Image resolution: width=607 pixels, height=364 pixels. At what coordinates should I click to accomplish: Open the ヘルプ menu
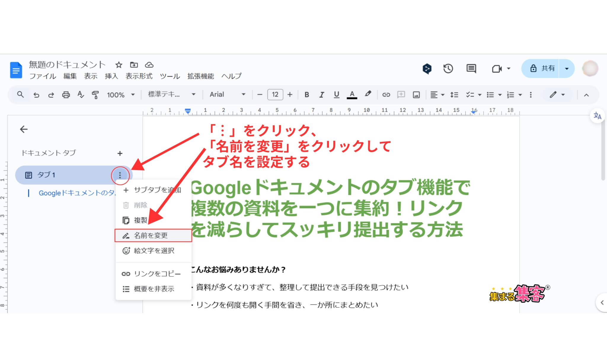pos(231,76)
